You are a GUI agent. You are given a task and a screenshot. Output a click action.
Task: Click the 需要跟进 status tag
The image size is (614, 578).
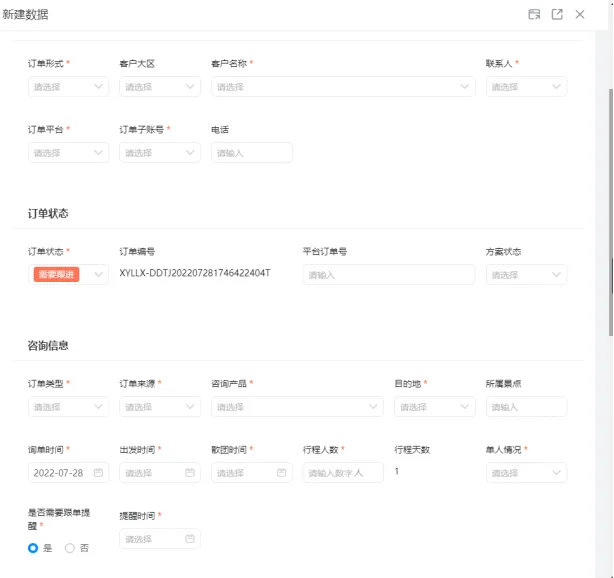(x=56, y=275)
